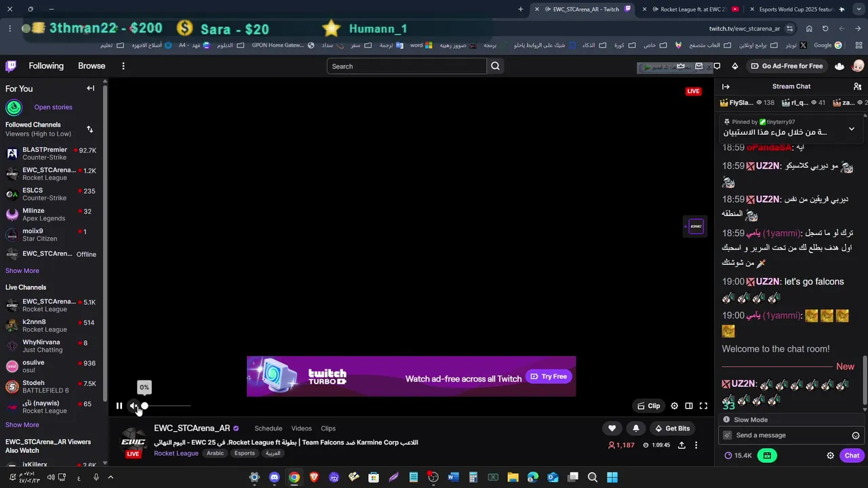Screen dimensions: 868x488
Task: Collapse the For You sidebar
Action: (90, 88)
